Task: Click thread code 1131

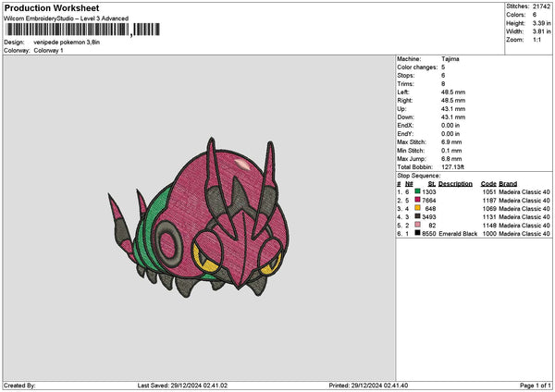Action: (489, 217)
